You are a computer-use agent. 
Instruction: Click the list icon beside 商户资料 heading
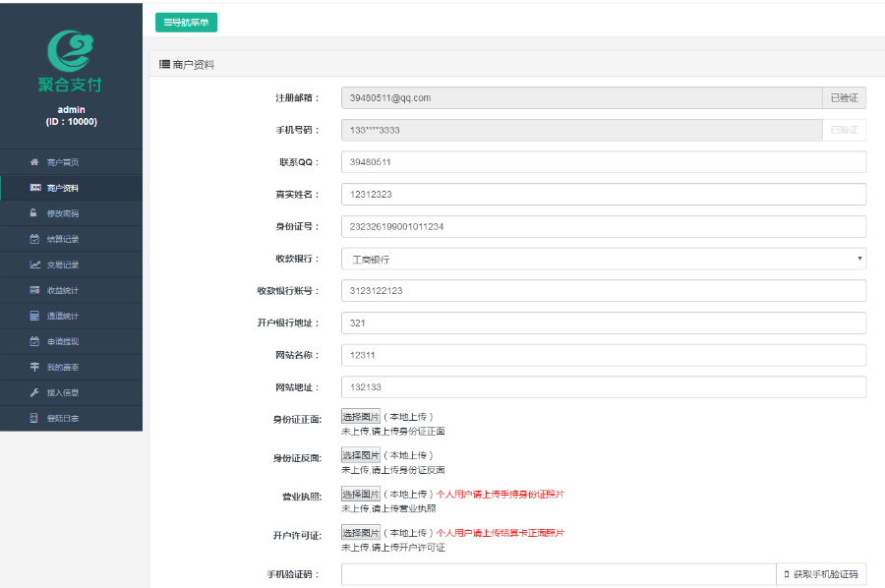click(164, 64)
